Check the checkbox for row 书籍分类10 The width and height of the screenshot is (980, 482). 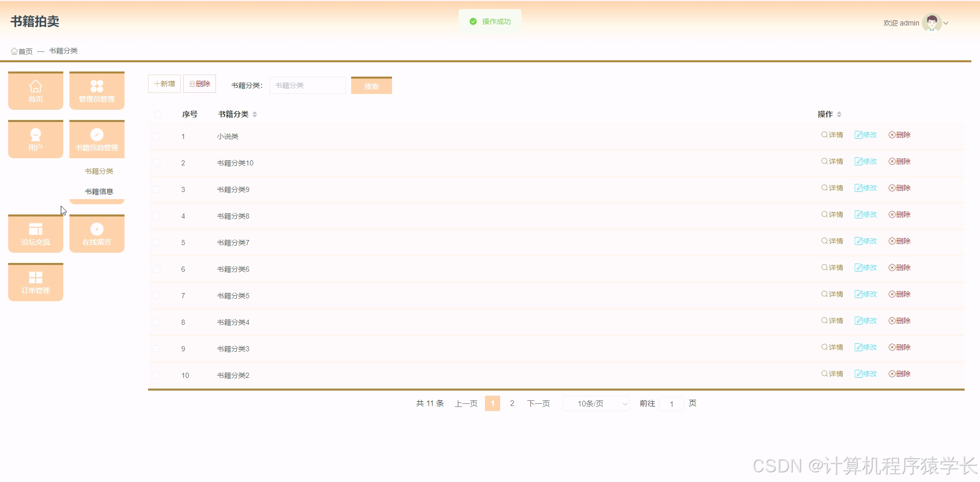[157, 163]
